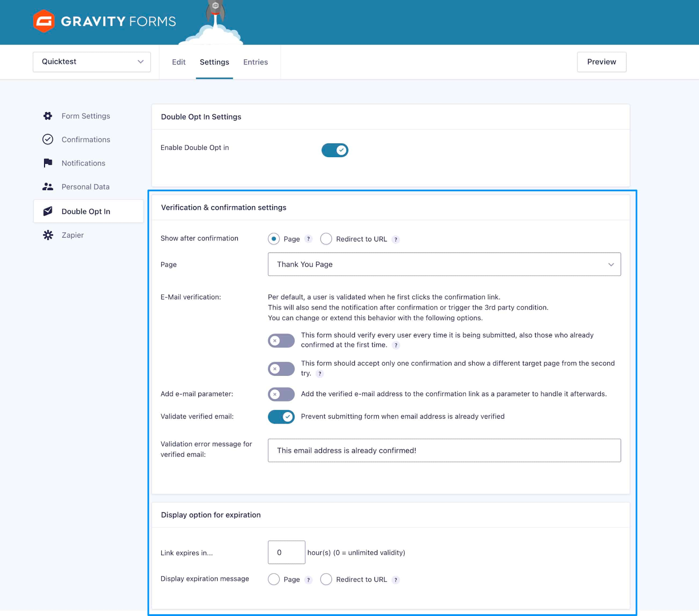The height and width of the screenshot is (616, 699).
Task: Switch to the Settings tab
Action: coord(214,62)
